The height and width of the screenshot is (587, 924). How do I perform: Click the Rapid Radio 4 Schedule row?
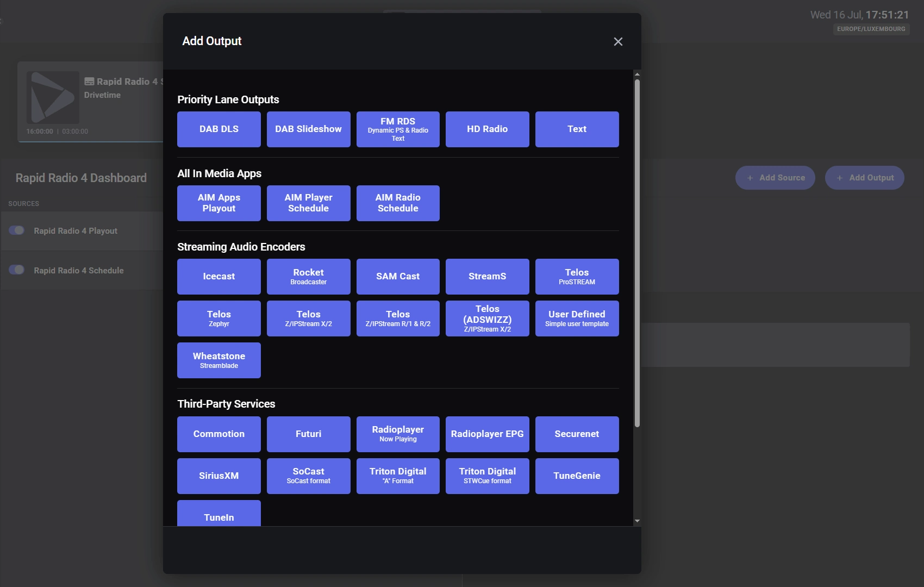click(x=82, y=271)
